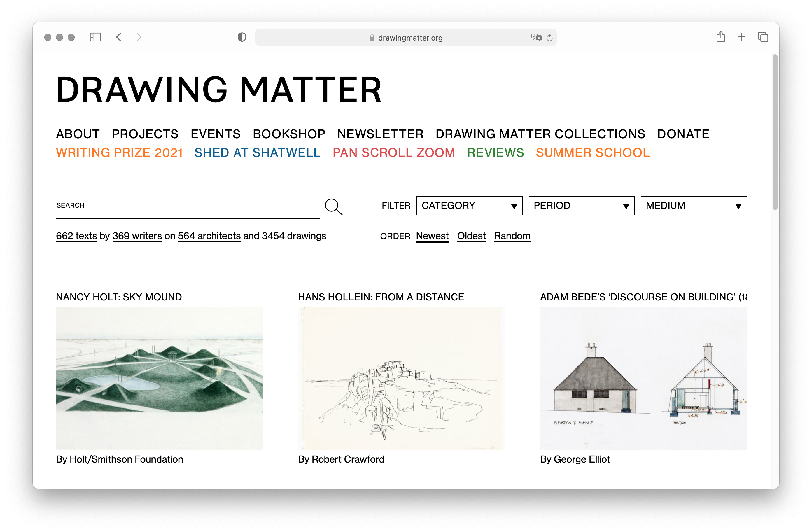Open title ADAM BEDE'S 'DISCOURSE ON BUILDING'

tap(643, 297)
